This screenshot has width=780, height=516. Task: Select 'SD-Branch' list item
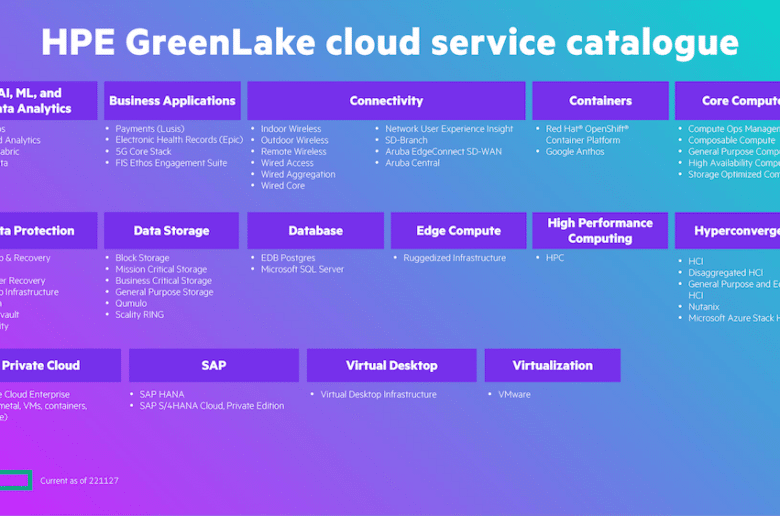point(406,140)
